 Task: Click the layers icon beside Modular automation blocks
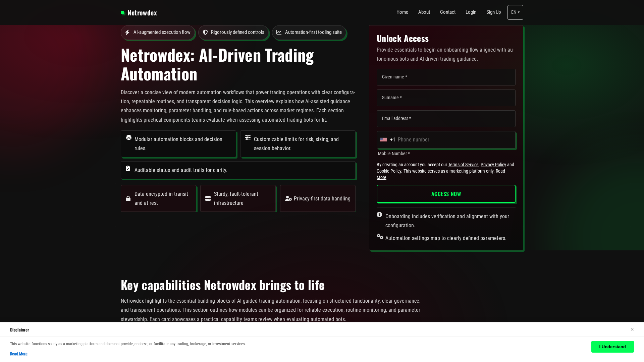(129, 137)
